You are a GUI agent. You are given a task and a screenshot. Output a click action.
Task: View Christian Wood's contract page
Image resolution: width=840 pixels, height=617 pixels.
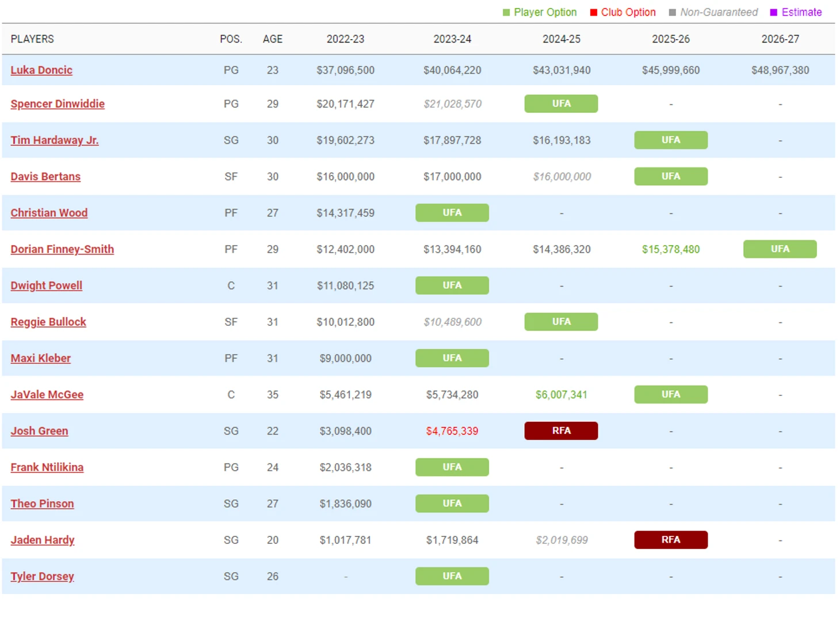tap(49, 213)
